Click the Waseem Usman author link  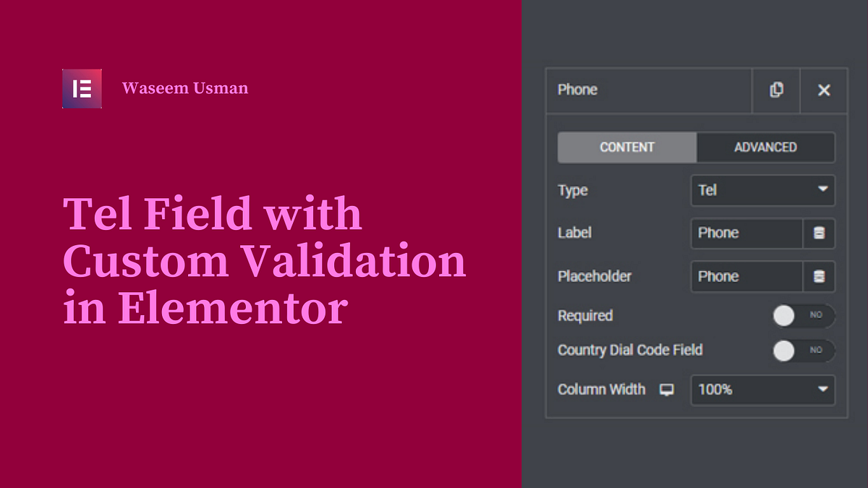click(186, 88)
